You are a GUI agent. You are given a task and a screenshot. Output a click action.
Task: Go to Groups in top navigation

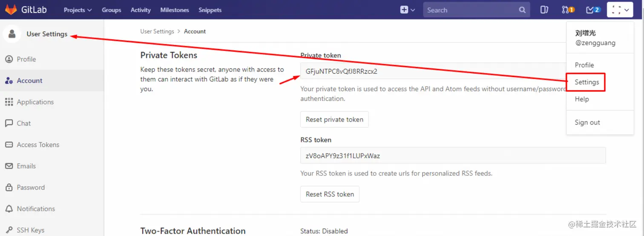(x=112, y=10)
